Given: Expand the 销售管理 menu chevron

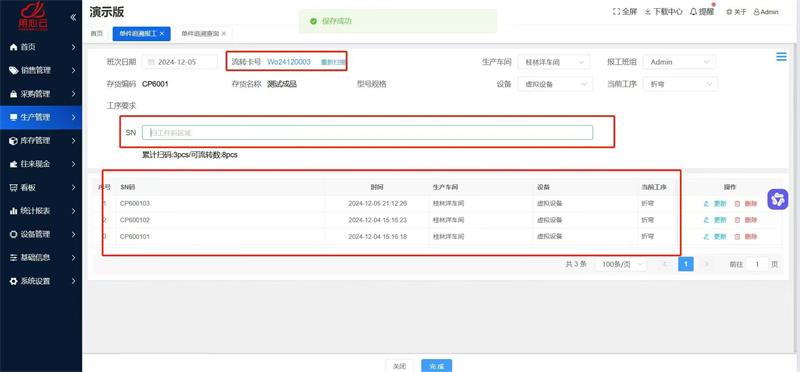Looking at the screenshot, I should click(73, 70).
